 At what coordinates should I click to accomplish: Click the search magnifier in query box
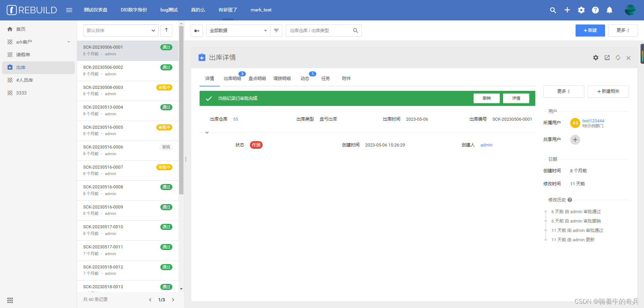(x=356, y=30)
